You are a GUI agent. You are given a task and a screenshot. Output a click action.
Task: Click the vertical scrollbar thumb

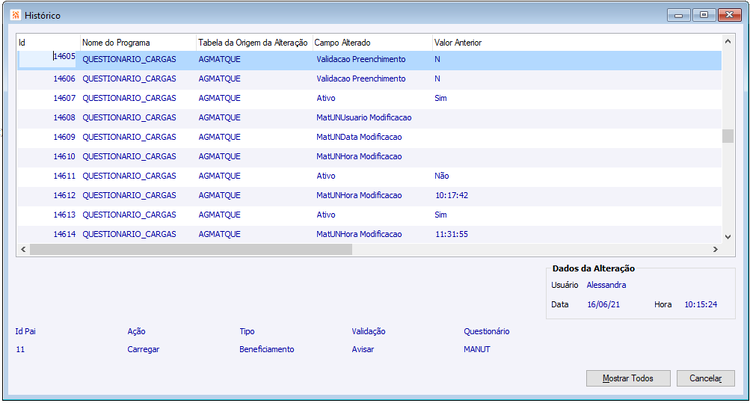click(728, 136)
